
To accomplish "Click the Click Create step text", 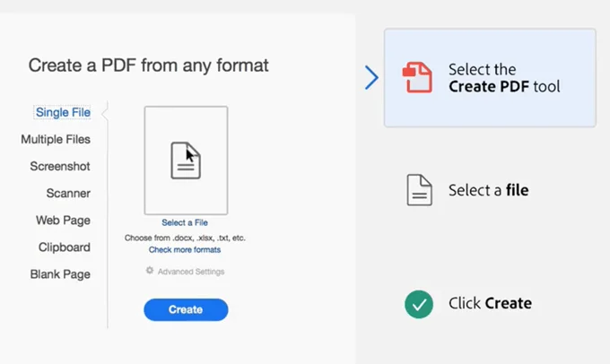I will pyautogui.click(x=490, y=303).
